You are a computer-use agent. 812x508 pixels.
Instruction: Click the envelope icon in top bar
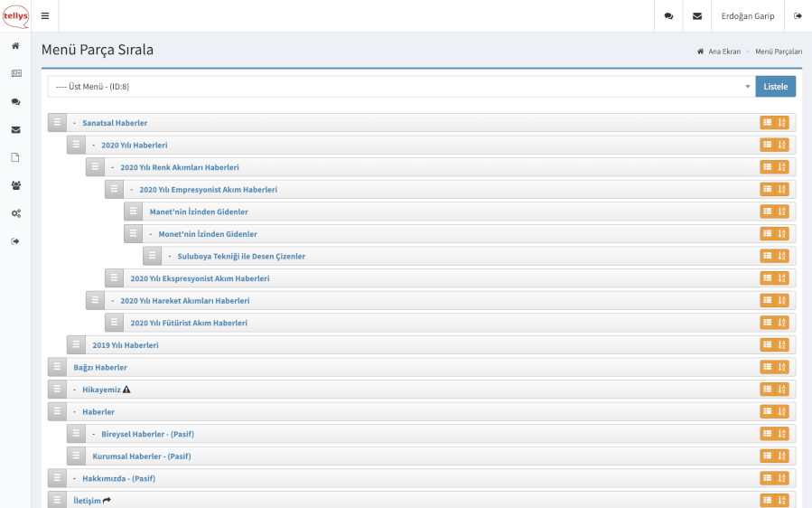pos(697,16)
